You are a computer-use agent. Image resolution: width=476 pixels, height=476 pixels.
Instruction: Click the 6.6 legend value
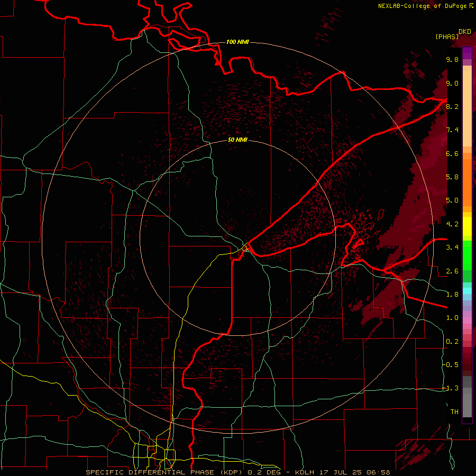(x=452, y=153)
